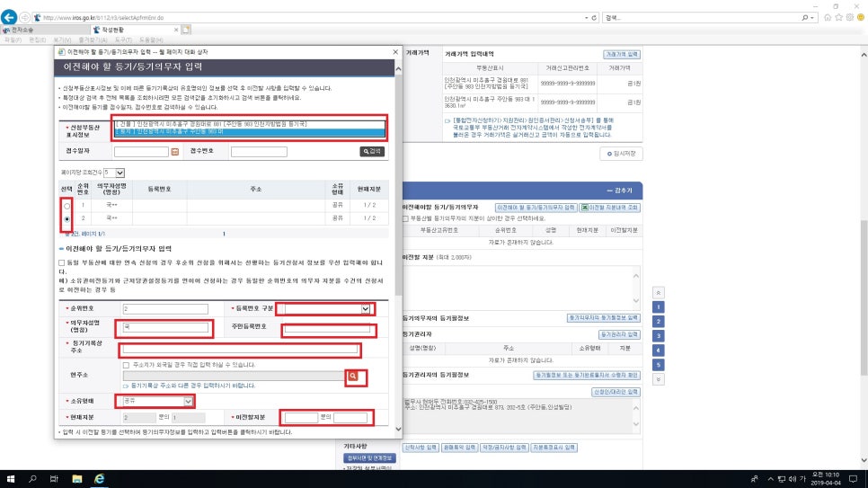Image resolution: width=868 pixels, height=488 pixels.
Task: Click the 신청사항 입력 button
Action: [x=421, y=448]
